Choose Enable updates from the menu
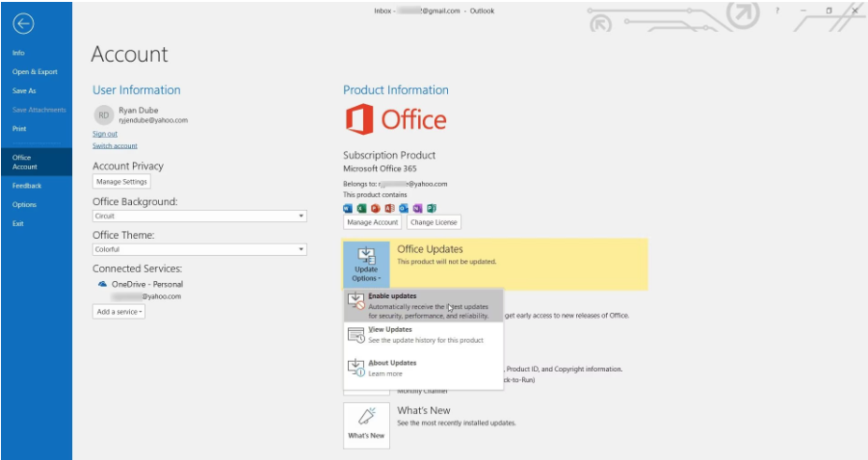This screenshot has width=868, height=460. [x=424, y=305]
